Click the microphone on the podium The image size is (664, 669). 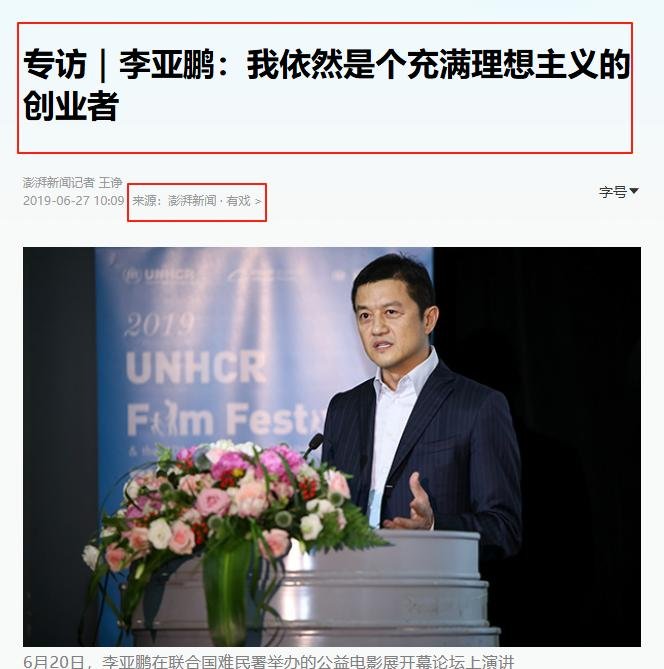click(x=315, y=445)
